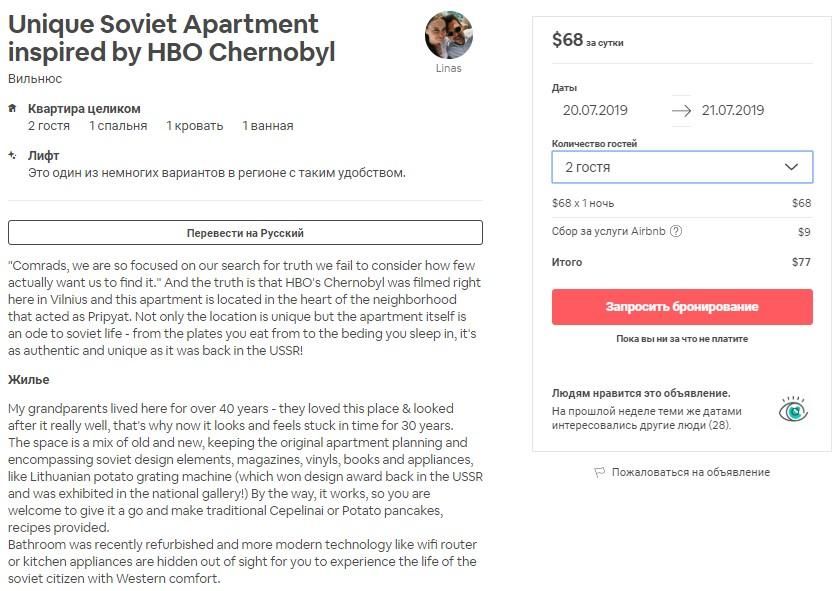Click the eye icon in popularity notice

[x=793, y=410]
